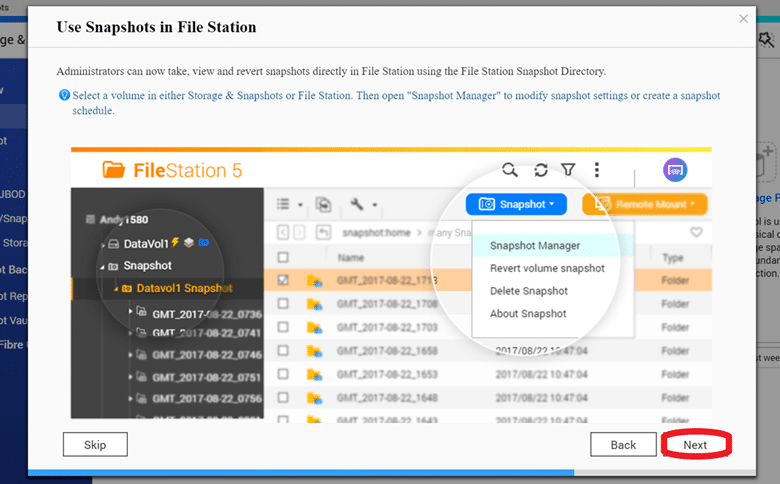Click the forward navigation arrow icon
Viewport: 780px width, 484px height.
[x=299, y=232]
